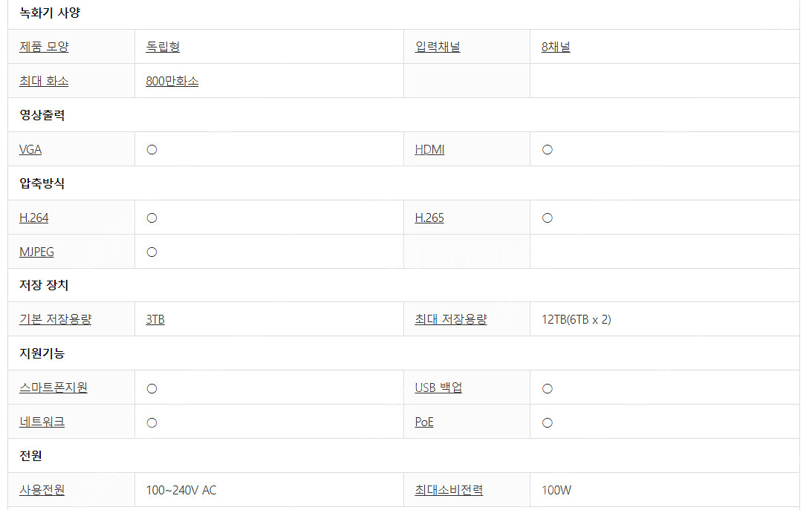Viewport: 812px width, 510px height.
Task: Open the USB 백업 feature link
Action: [438, 388]
